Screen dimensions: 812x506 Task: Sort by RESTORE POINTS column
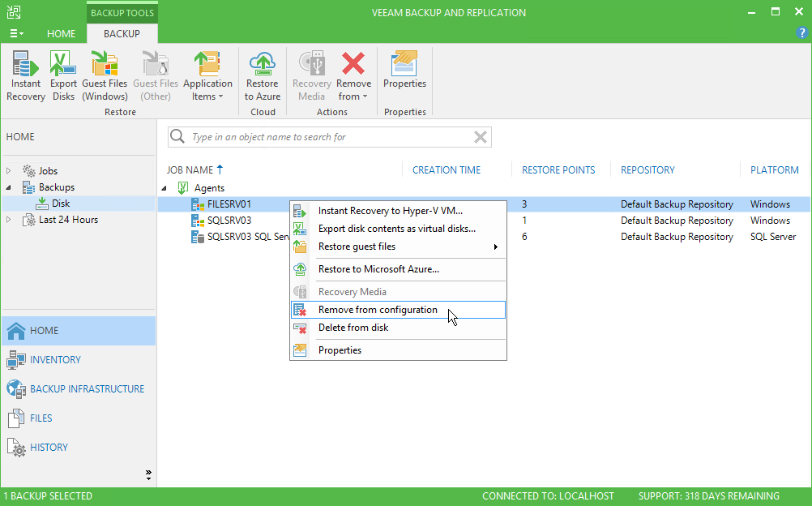click(x=558, y=170)
